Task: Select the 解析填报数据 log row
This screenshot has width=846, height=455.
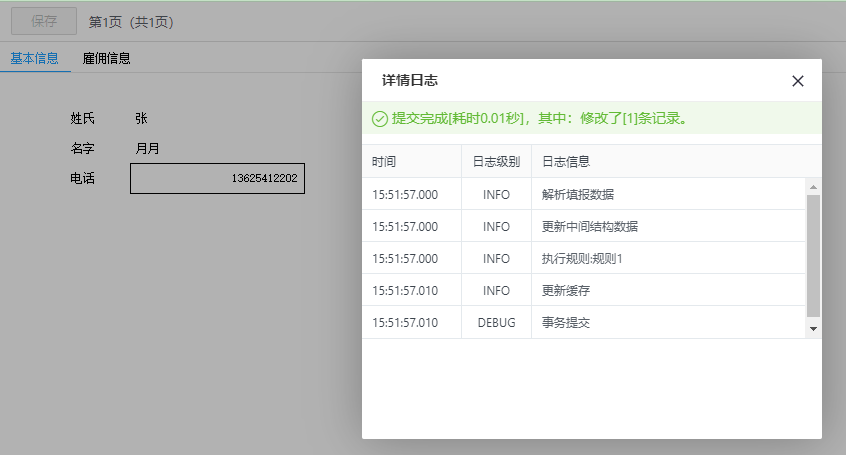Action: pos(578,194)
